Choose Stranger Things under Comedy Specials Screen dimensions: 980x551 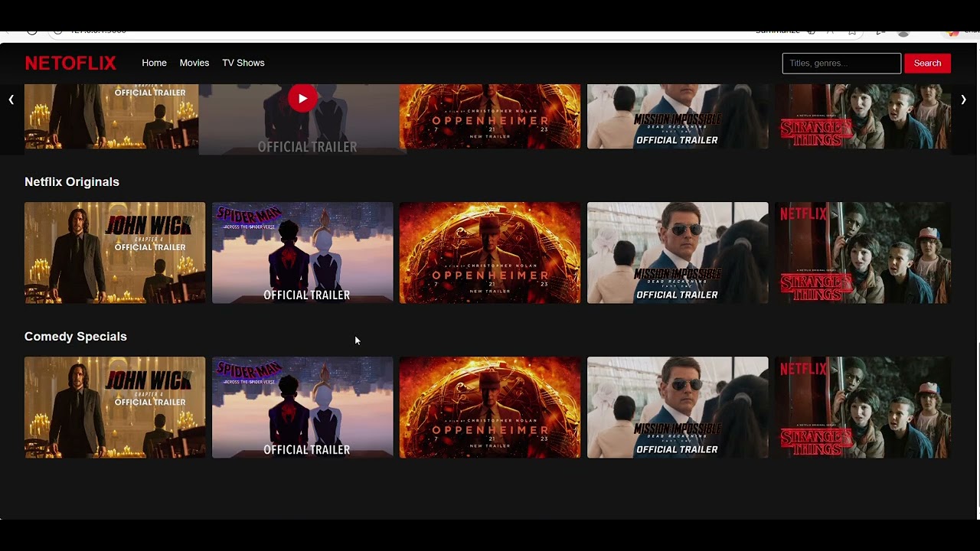863,407
